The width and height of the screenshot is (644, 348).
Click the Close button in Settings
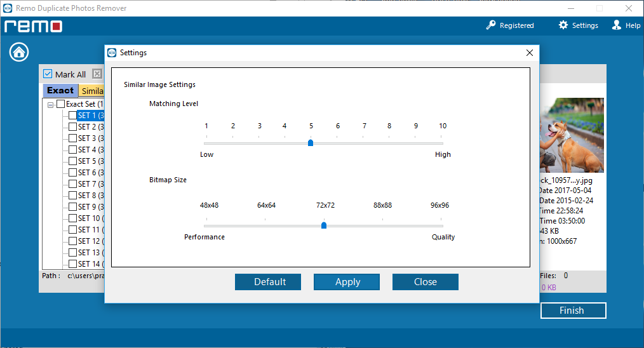tap(425, 282)
